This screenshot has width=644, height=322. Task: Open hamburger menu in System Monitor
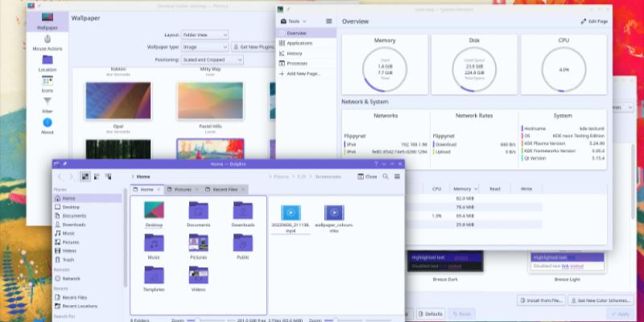(329, 21)
